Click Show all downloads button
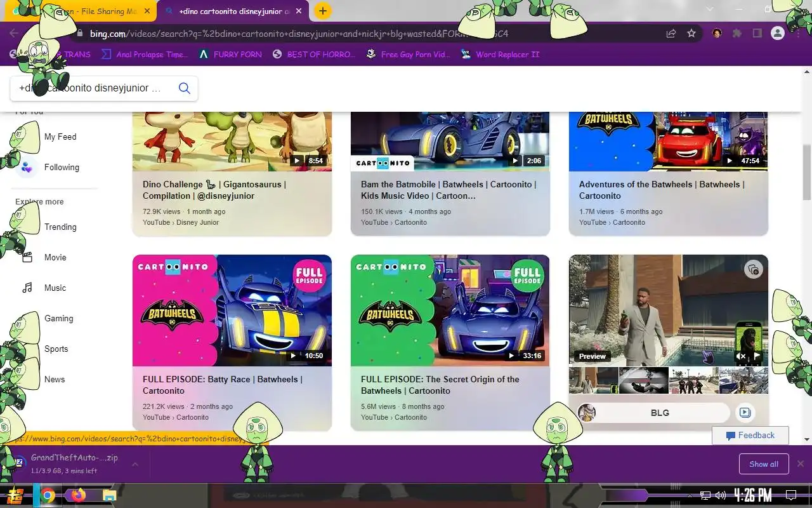Screen dimensions: 812x508 coord(764,464)
